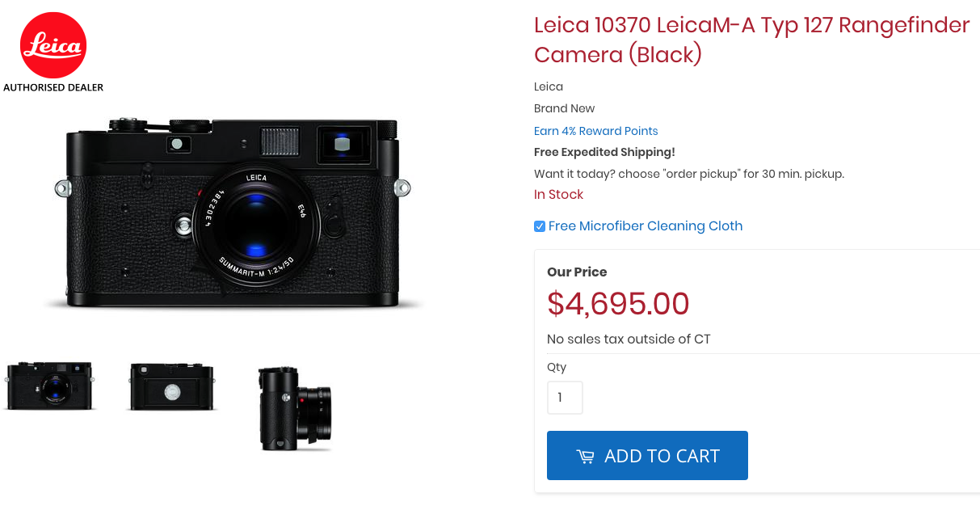The width and height of the screenshot is (980, 506).
Task: Click the In Stock status text
Action: 558,195
